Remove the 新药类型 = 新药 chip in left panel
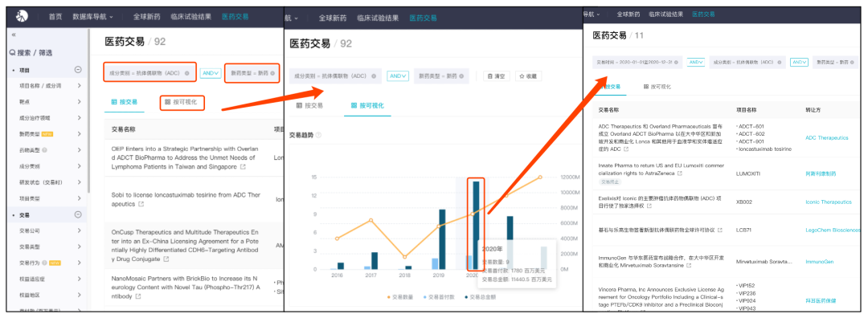 click(x=272, y=73)
